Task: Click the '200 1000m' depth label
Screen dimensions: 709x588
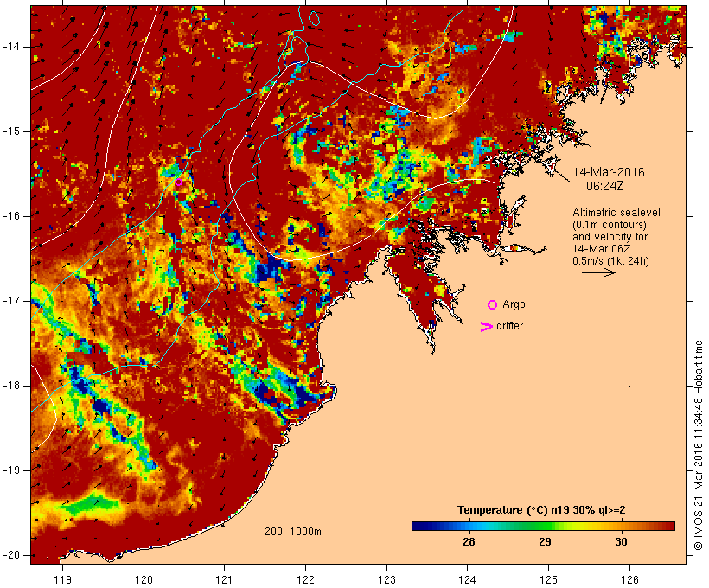Action: [x=293, y=532]
